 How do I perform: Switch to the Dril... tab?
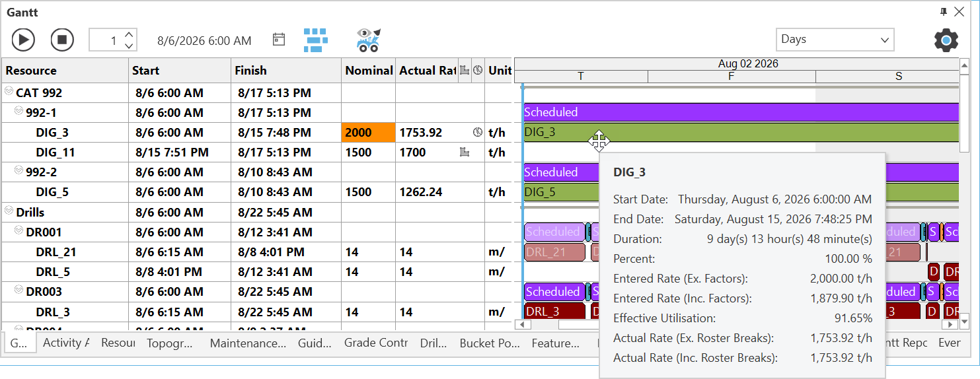[x=433, y=343]
